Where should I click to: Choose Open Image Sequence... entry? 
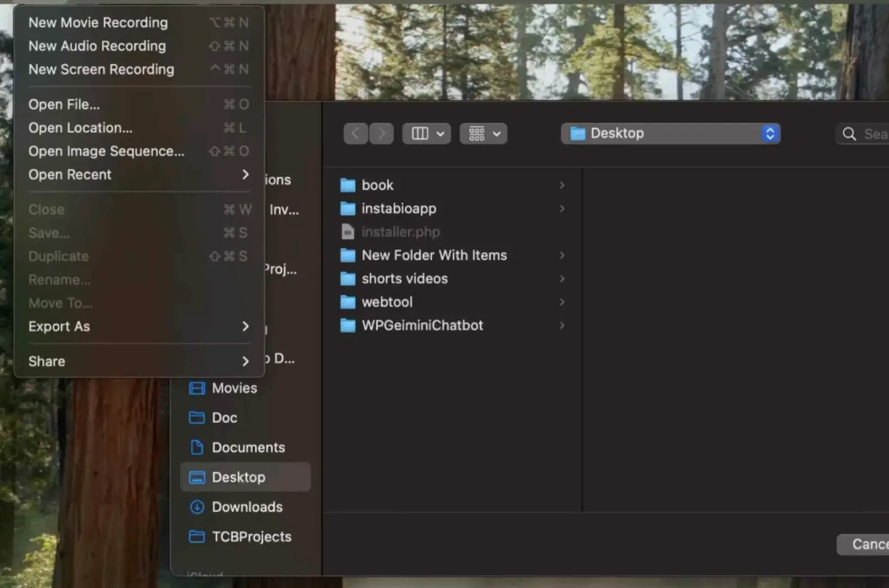tap(139, 151)
